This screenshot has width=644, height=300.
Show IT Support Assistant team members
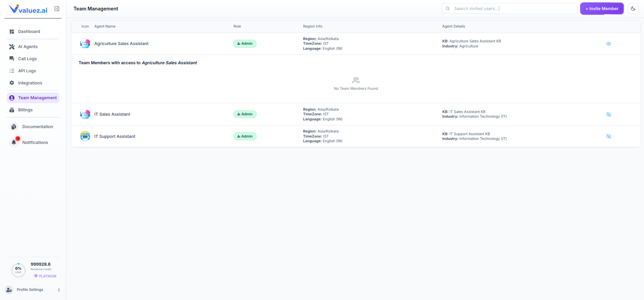tap(608, 136)
